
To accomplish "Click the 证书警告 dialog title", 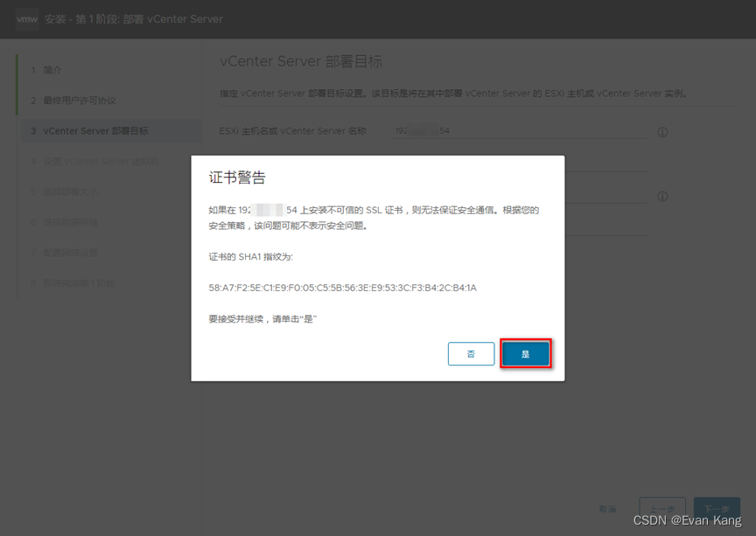I will click(x=237, y=178).
